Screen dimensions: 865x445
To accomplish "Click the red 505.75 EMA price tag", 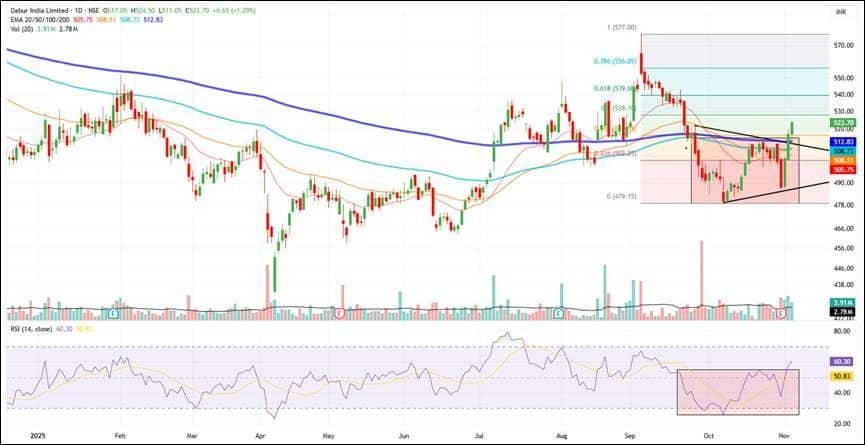I will pyautogui.click(x=842, y=169).
